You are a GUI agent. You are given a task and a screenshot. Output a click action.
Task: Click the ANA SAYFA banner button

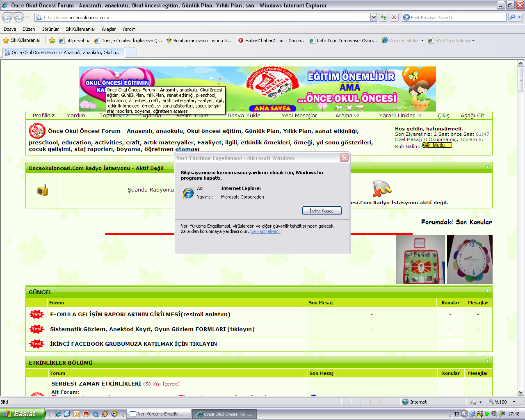(x=272, y=108)
